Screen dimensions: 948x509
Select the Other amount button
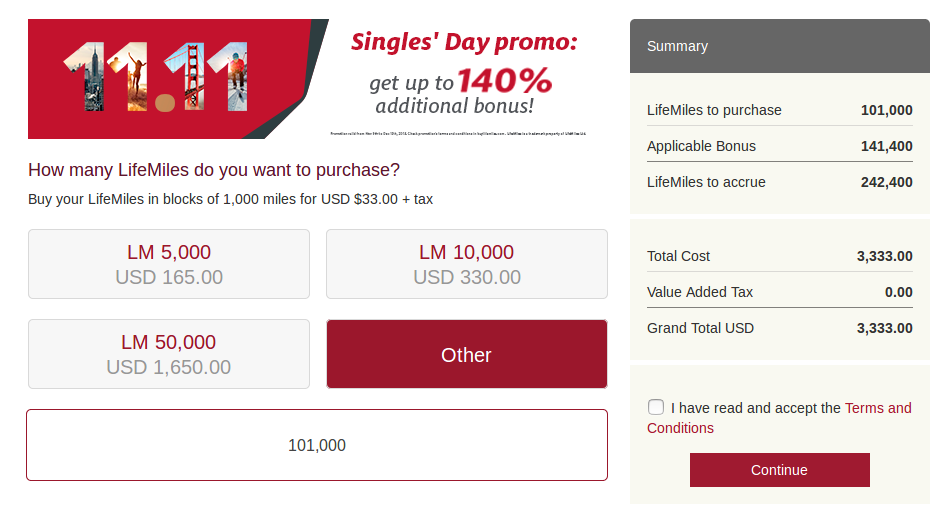click(x=466, y=354)
